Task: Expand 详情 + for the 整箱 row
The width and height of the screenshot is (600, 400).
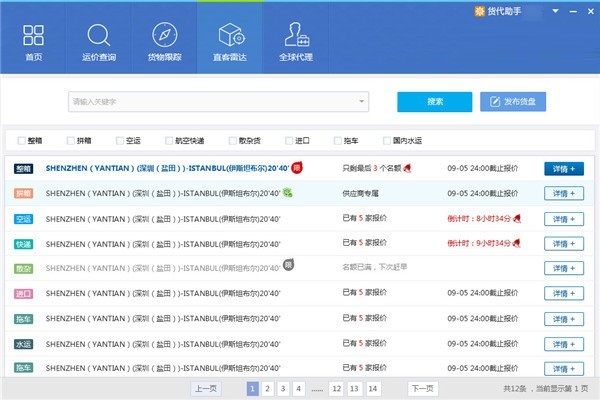Action: tap(564, 169)
